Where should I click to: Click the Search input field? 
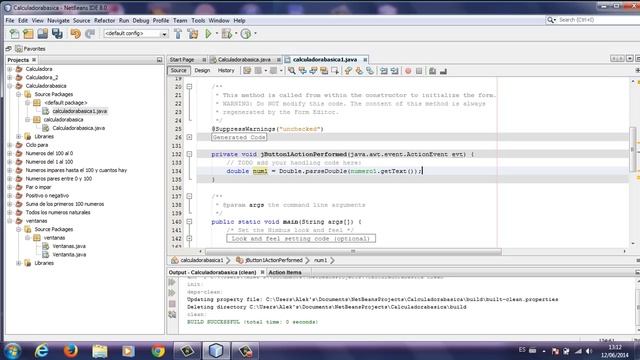point(598,20)
